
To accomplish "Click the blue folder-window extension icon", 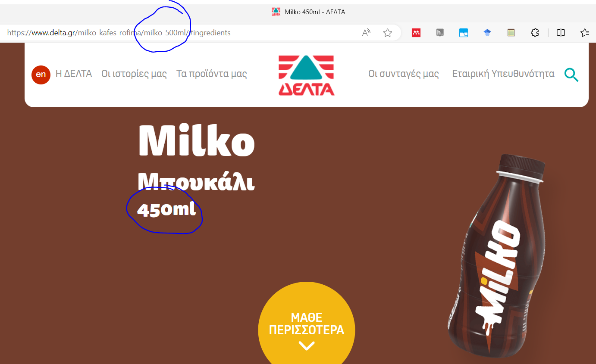I will point(464,32).
